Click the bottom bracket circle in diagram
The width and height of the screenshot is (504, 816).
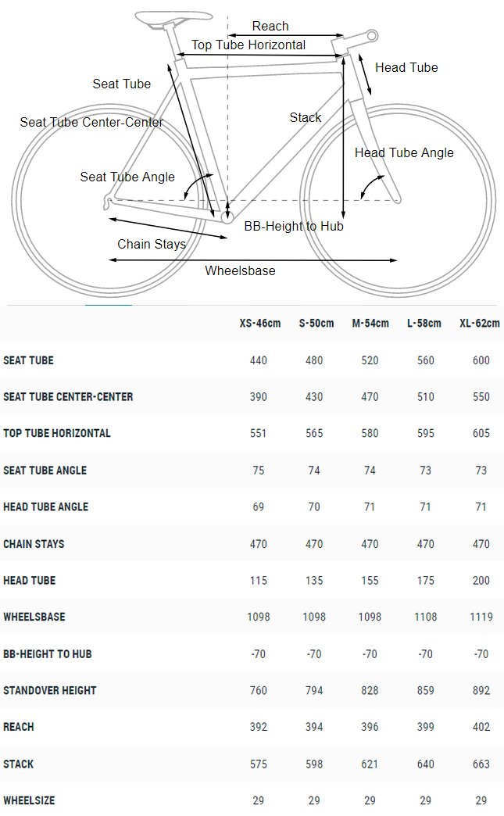point(227,217)
